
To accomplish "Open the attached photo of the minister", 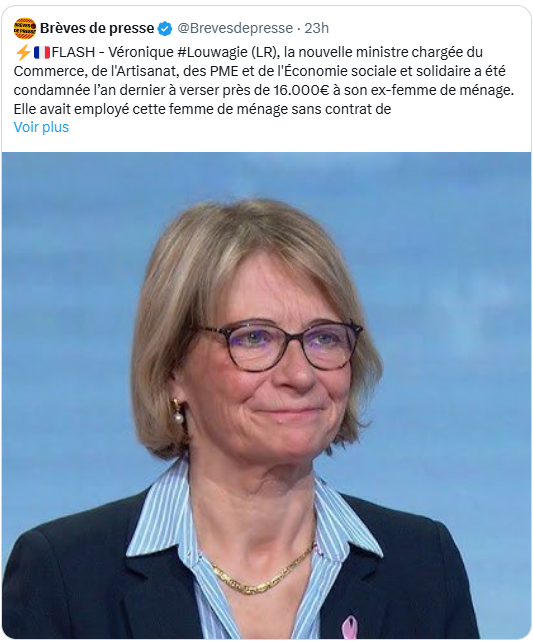I will [266, 395].
